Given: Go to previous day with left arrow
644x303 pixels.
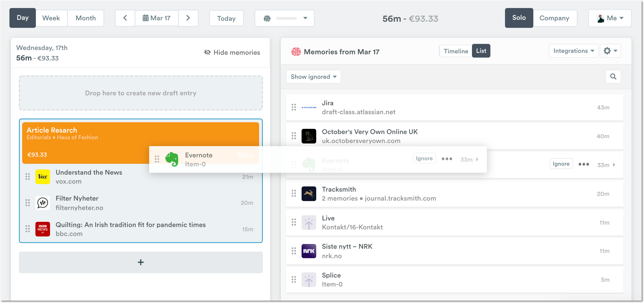Looking at the screenshot, I should point(125,18).
